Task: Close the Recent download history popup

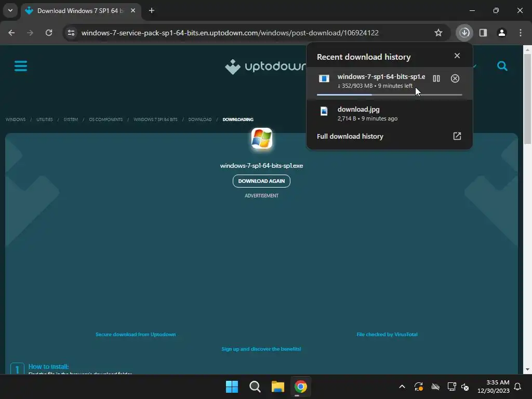Action: click(x=457, y=56)
